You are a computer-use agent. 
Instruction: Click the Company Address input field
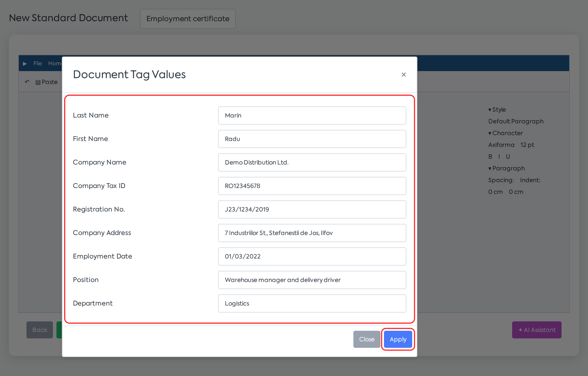click(x=312, y=233)
